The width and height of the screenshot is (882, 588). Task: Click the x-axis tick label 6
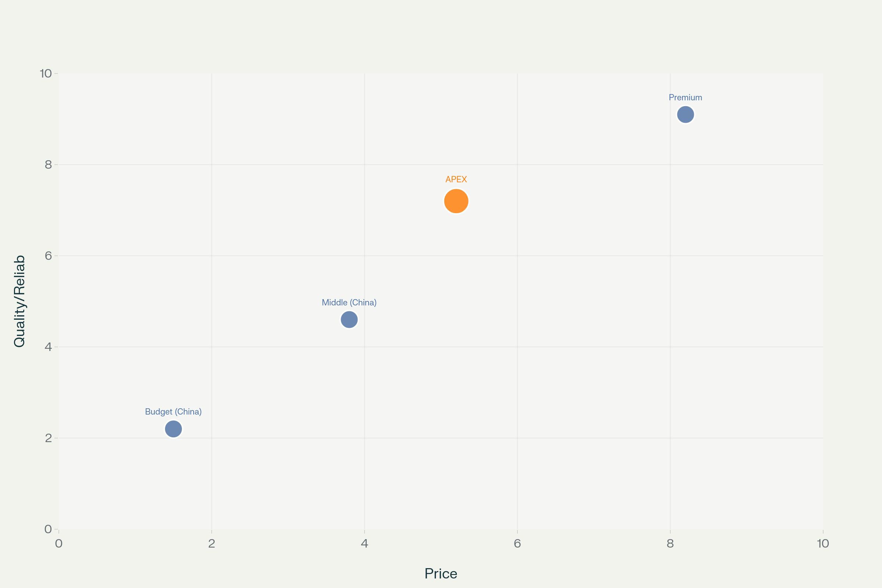click(517, 544)
